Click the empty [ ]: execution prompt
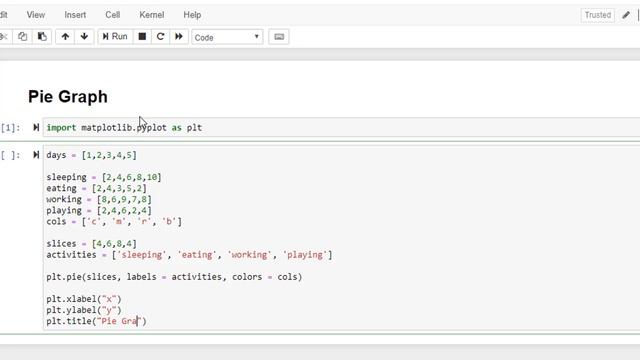This screenshot has width=640, height=360. [10, 156]
